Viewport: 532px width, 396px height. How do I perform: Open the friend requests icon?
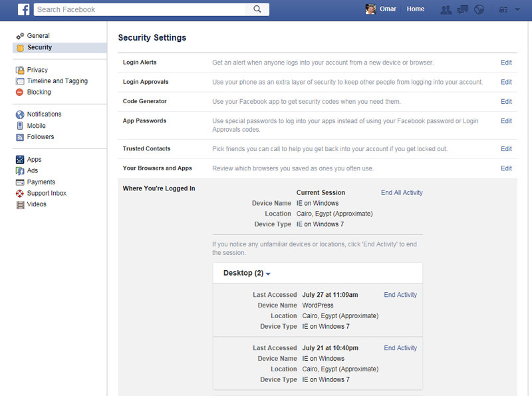[447, 9]
